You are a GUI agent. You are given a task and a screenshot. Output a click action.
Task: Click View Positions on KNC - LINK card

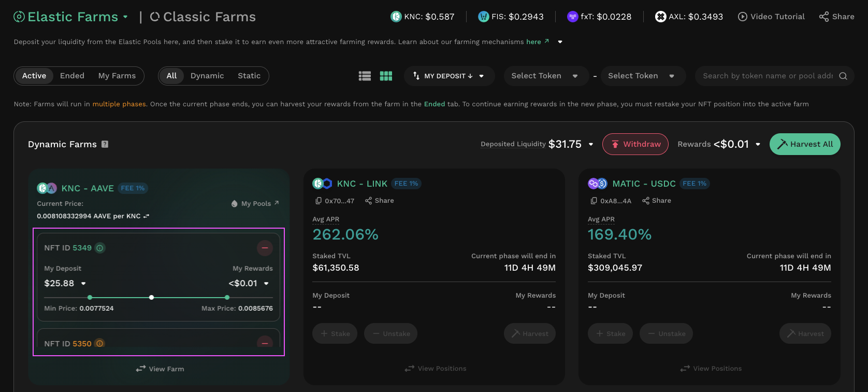coord(436,369)
